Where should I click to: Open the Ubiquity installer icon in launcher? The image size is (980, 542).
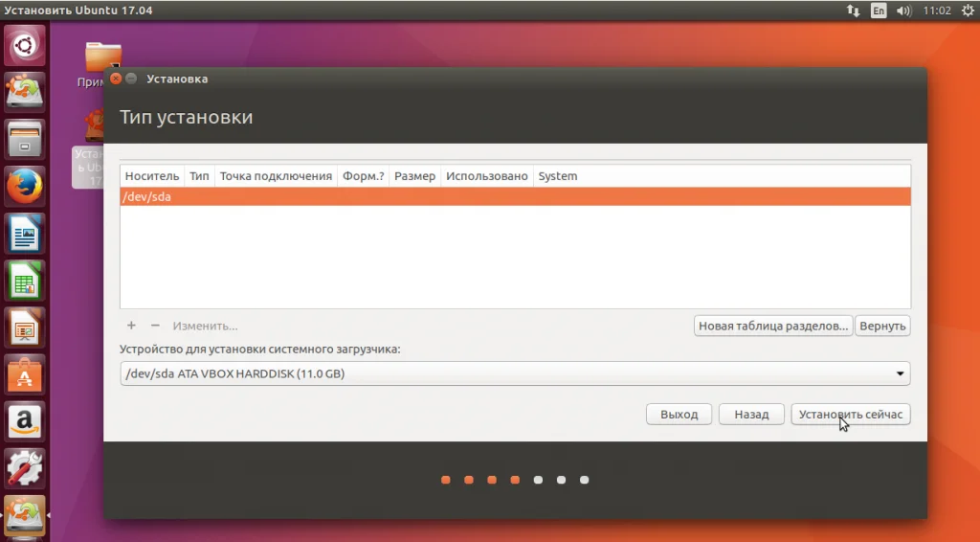coord(24,93)
